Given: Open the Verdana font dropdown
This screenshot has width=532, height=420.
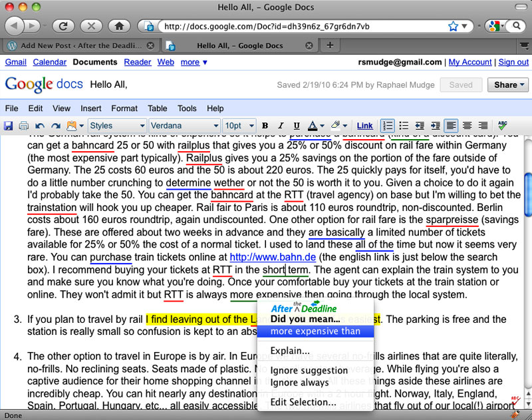Looking at the screenshot, I should (184, 126).
